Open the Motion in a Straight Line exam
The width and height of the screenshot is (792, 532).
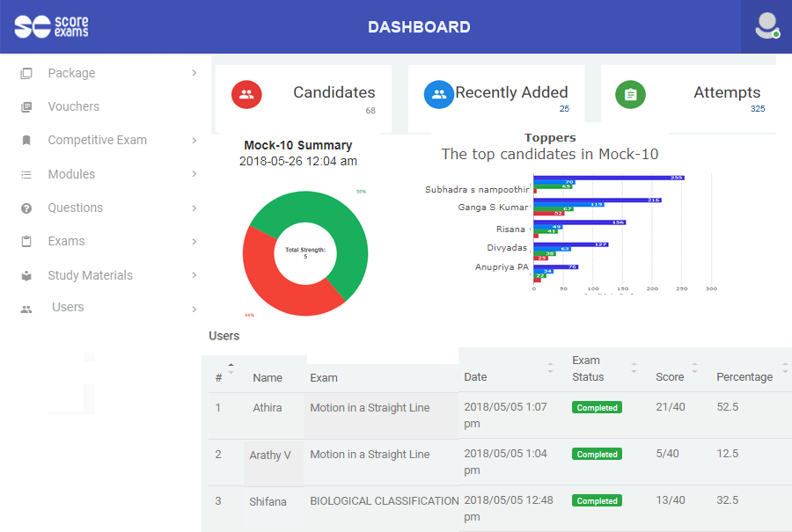click(369, 407)
